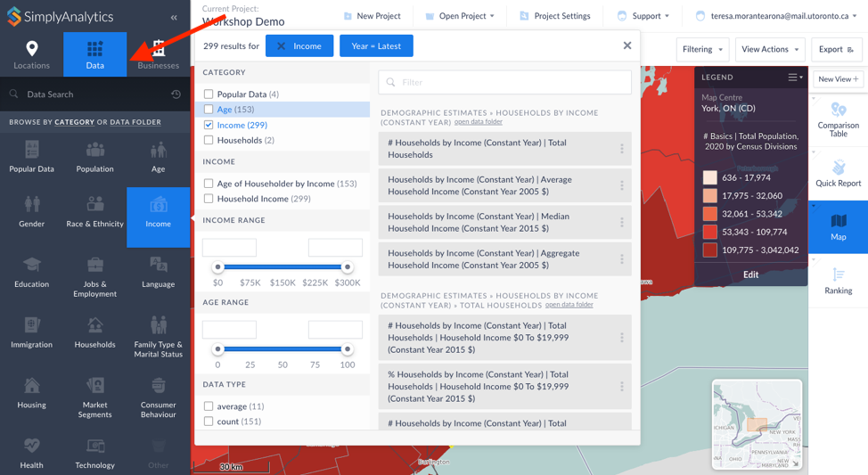This screenshot has height=475, width=868.
Task: Uncheck the Income (299) checkbox
Action: coord(209,125)
